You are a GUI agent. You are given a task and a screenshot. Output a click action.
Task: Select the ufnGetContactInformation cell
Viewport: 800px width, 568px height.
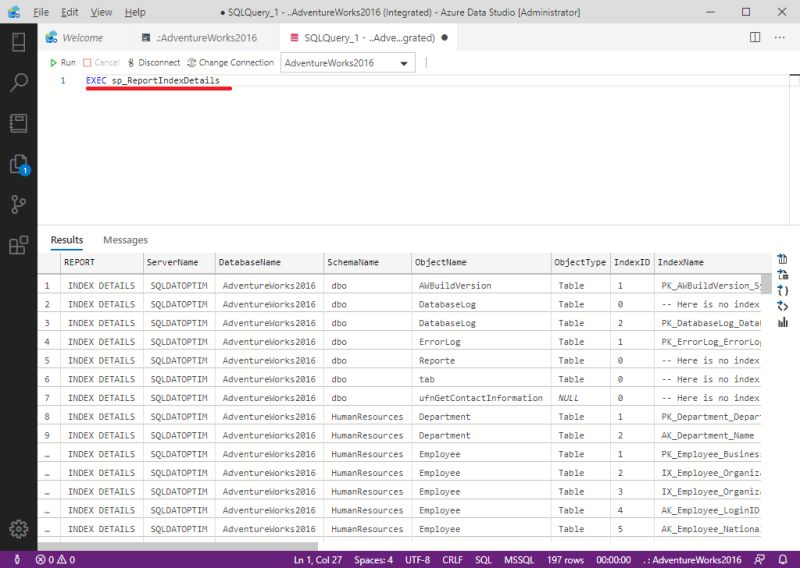tap(481, 398)
